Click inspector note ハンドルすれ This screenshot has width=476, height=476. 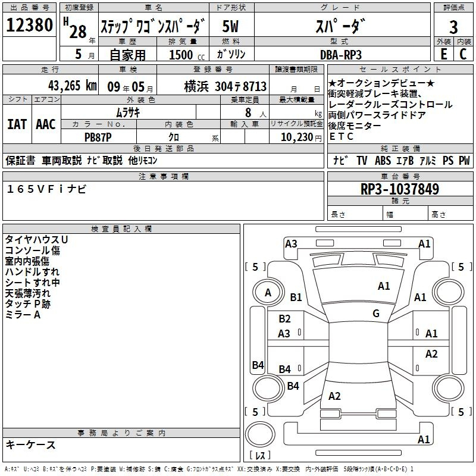[32, 272]
